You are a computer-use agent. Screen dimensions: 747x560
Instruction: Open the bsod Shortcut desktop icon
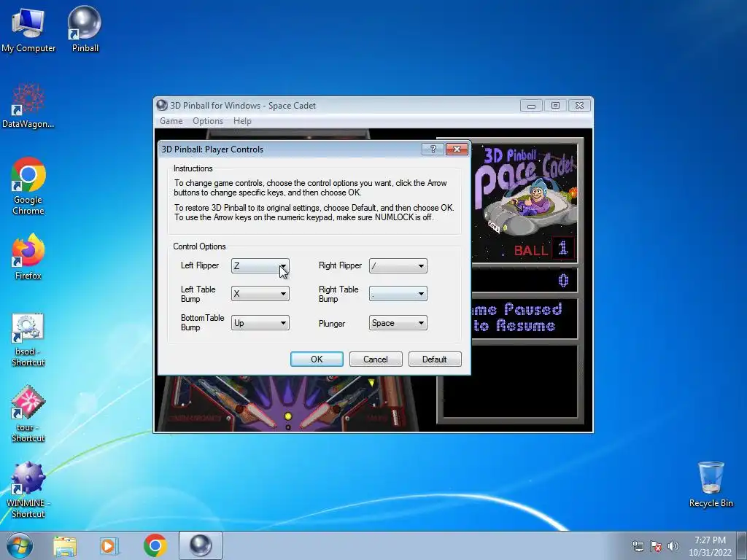pyautogui.click(x=28, y=340)
